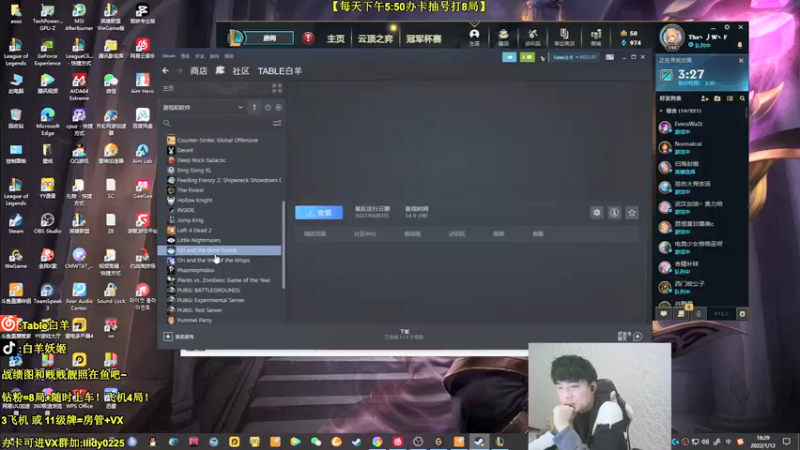
Task: Select Left 4 Dead 2 in library
Action: pos(194,230)
